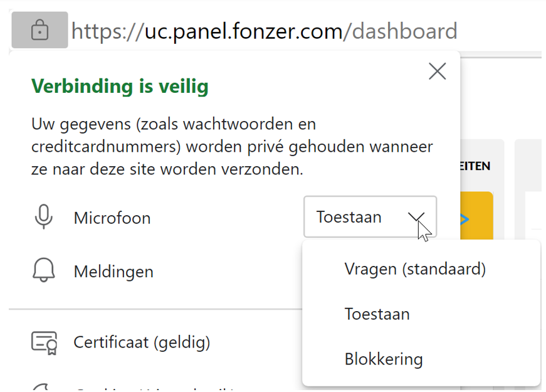Image resolution: width=546 pixels, height=392 pixels.
Task: Click the secure connection description paragraph
Action: [232, 147]
